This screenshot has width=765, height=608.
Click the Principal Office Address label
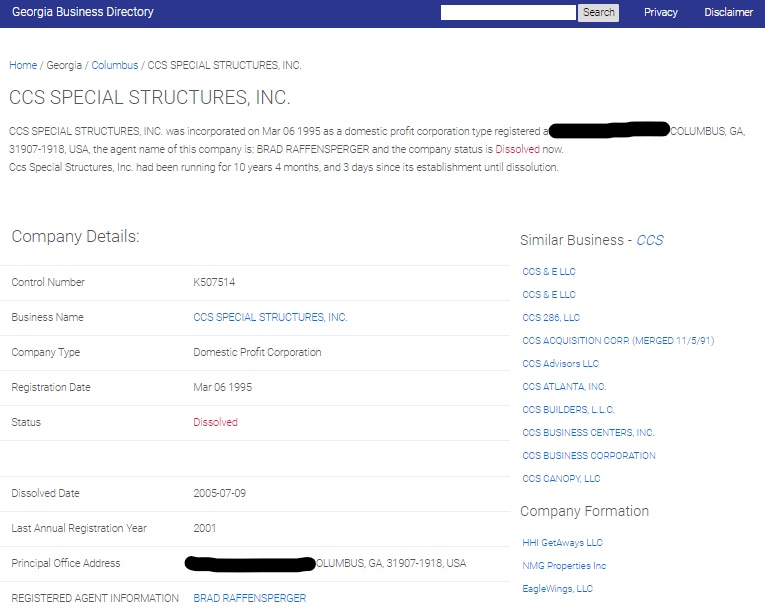click(x=65, y=563)
